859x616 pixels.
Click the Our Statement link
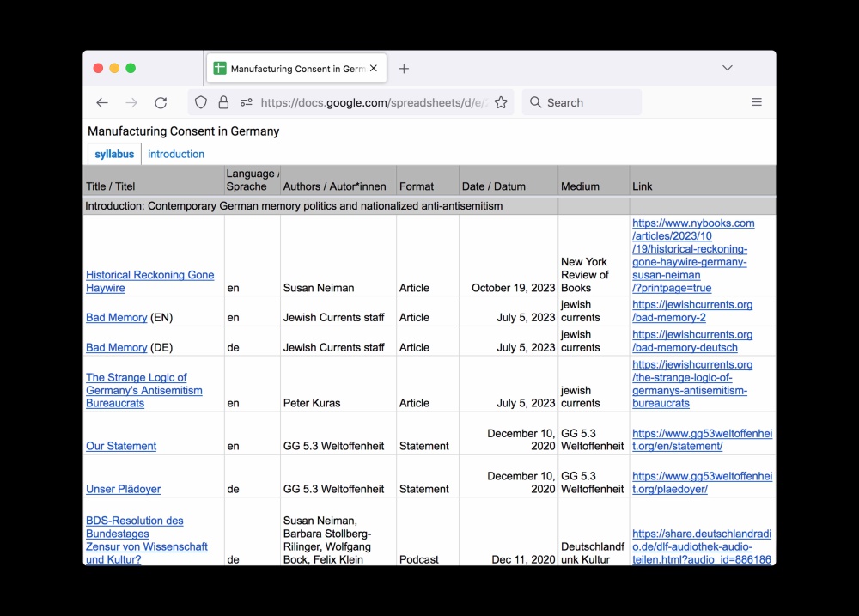point(121,447)
